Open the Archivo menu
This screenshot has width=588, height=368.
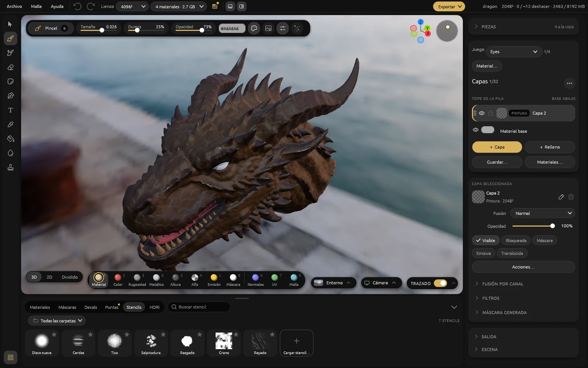coord(14,6)
